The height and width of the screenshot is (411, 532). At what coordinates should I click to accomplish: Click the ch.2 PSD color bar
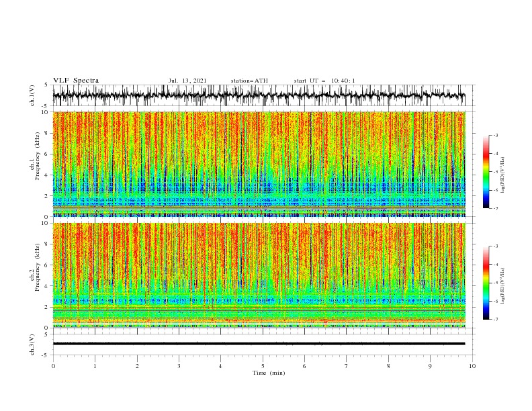(x=486, y=283)
